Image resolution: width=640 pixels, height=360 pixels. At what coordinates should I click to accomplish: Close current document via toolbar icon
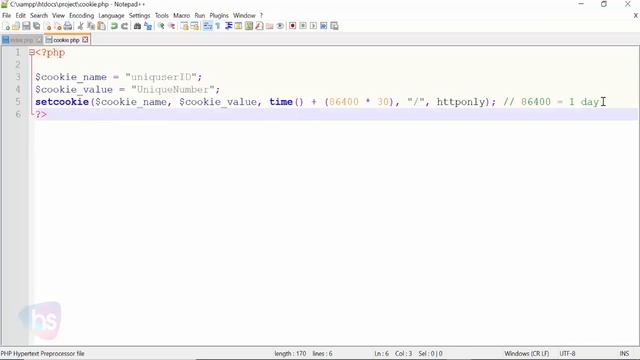pyautogui.click(x=48, y=26)
